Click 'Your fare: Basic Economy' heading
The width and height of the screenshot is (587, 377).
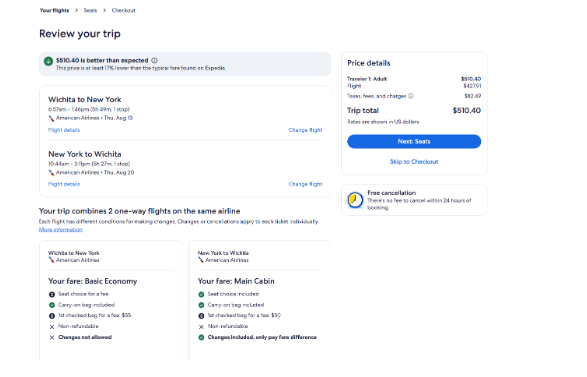pos(92,281)
